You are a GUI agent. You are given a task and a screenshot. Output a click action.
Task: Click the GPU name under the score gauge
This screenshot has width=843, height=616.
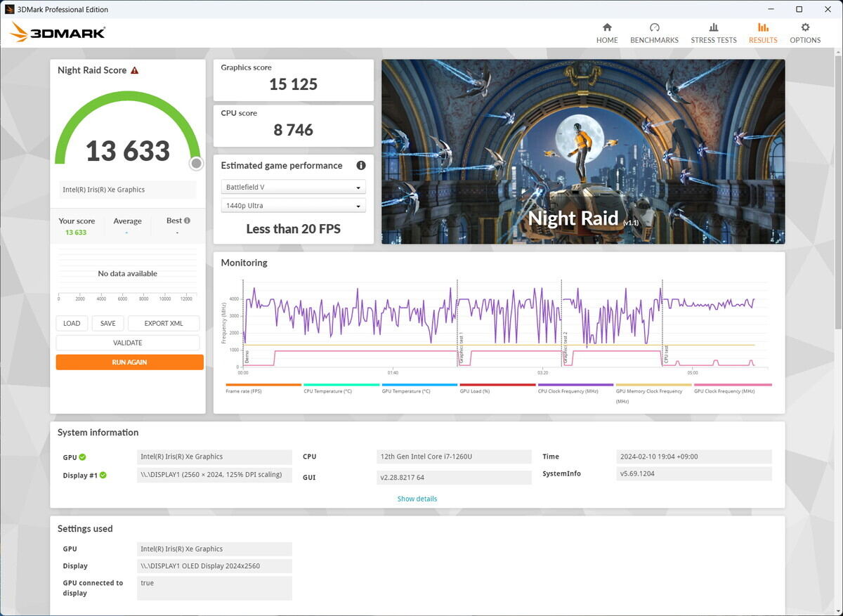128,190
